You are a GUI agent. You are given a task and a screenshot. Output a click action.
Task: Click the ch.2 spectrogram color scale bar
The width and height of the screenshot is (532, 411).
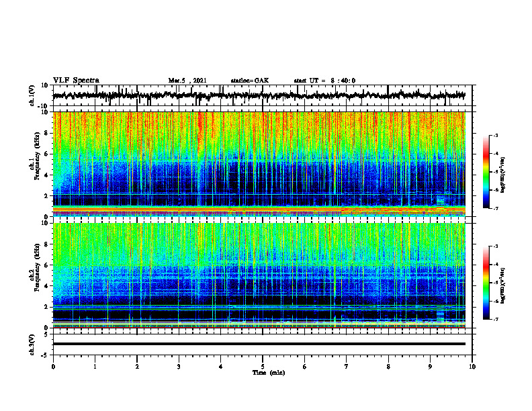click(x=486, y=283)
